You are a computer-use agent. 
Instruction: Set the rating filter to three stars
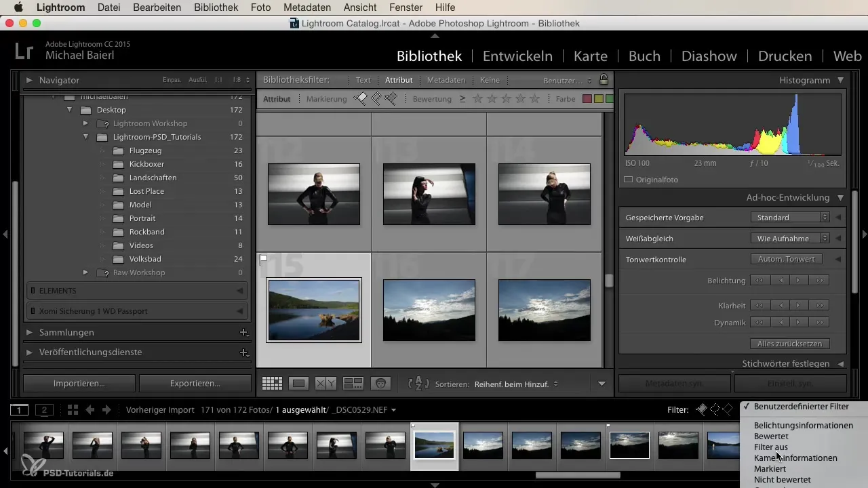coord(506,99)
